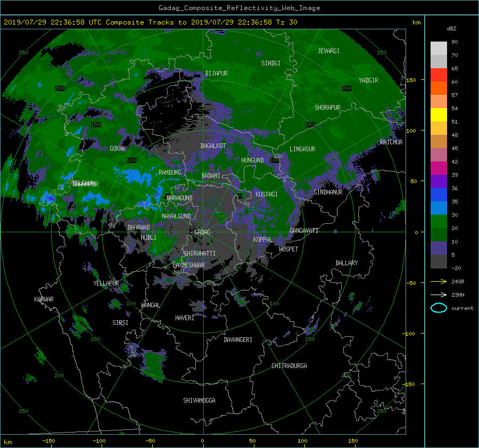Screen dimensions: 479x448
Task: Select the bright green 20 dBZ swatch
Action: [x=439, y=222]
